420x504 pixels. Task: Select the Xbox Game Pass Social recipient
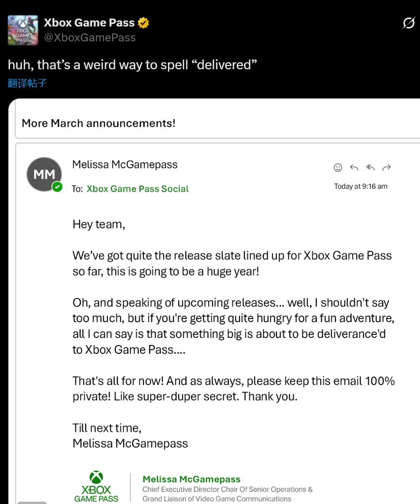click(x=137, y=189)
